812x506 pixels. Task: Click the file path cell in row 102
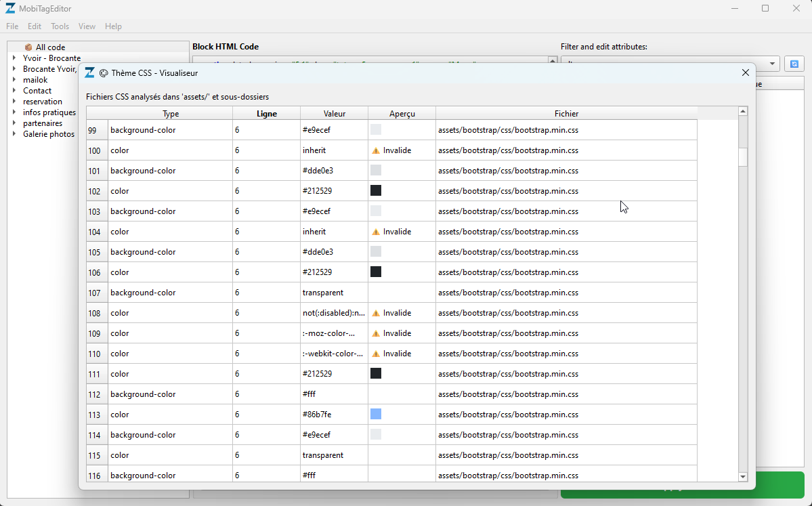tap(566, 190)
